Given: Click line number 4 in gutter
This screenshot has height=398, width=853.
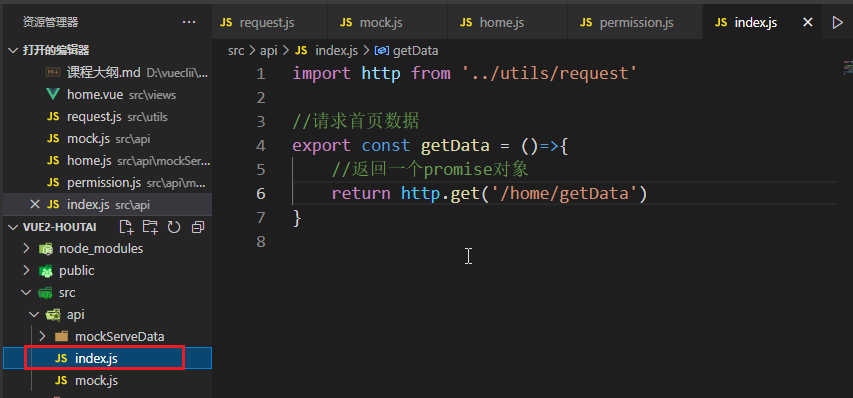Looking at the screenshot, I should click(261, 146).
